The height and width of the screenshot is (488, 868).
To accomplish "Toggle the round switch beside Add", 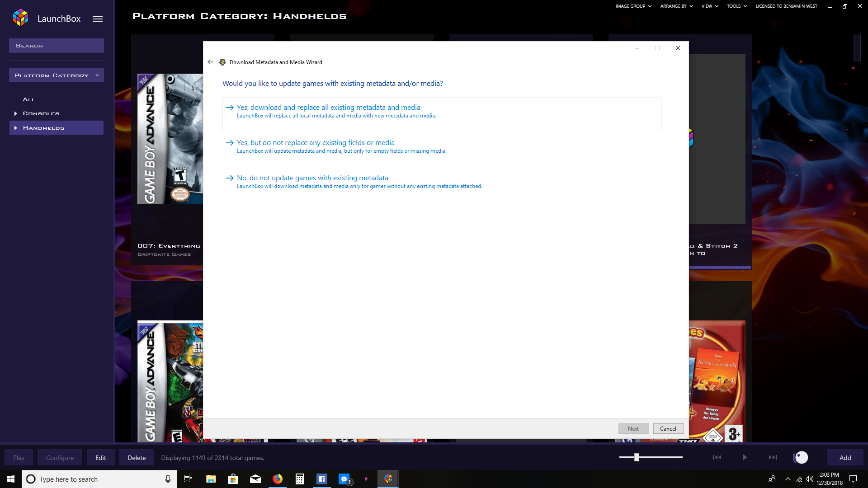I will point(801,457).
